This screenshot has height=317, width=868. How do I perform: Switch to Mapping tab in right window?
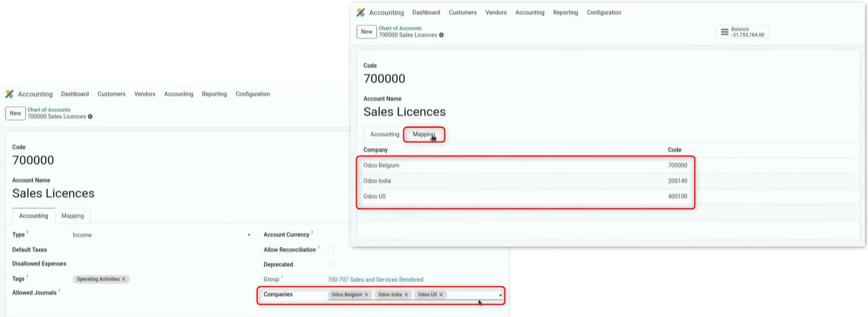click(424, 134)
